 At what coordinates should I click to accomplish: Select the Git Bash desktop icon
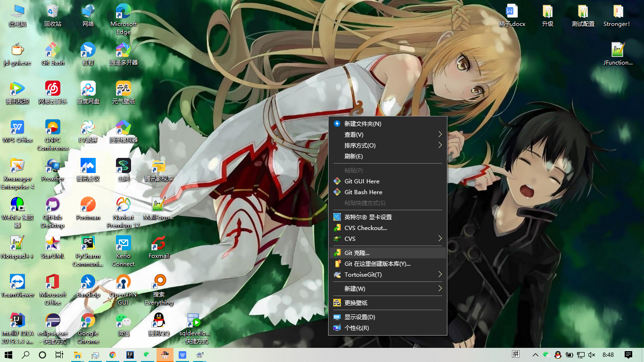tap(53, 54)
